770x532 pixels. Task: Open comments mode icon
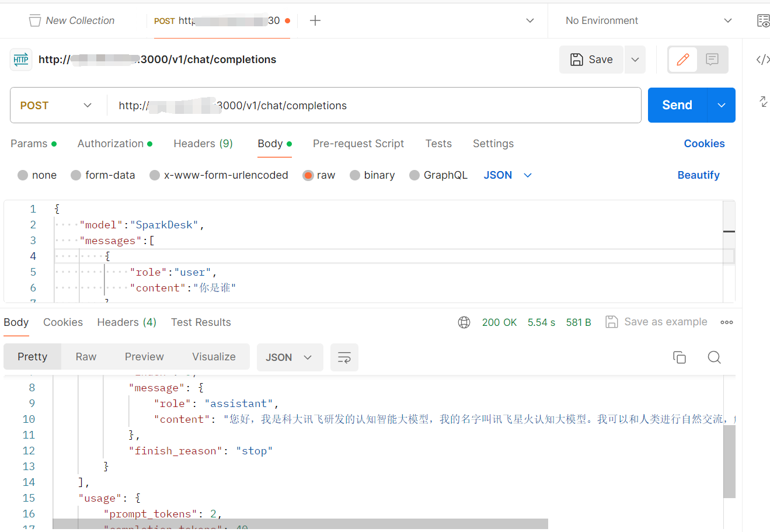[x=712, y=60]
